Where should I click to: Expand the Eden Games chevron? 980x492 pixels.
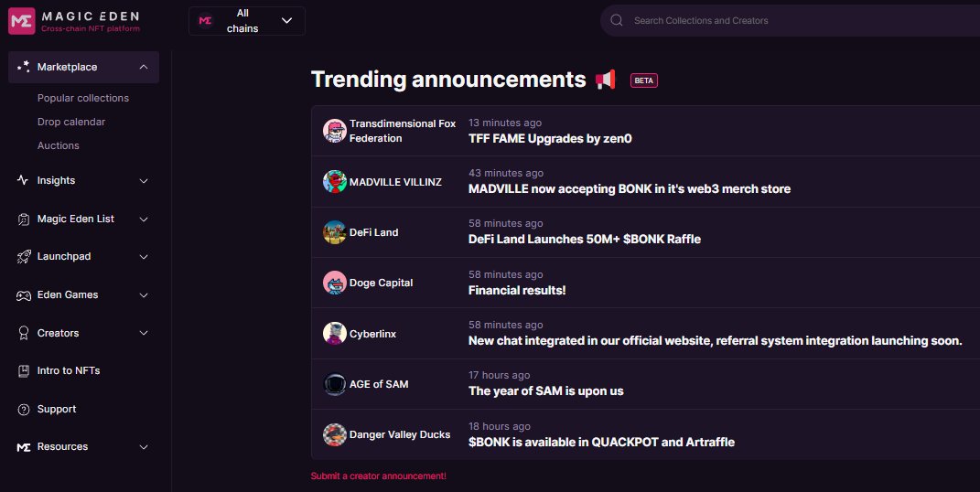click(144, 295)
